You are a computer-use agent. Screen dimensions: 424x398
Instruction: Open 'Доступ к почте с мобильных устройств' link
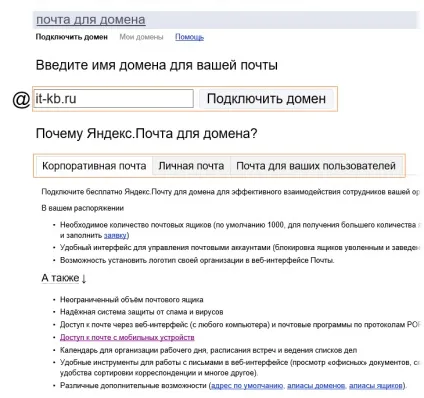[x=127, y=337]
